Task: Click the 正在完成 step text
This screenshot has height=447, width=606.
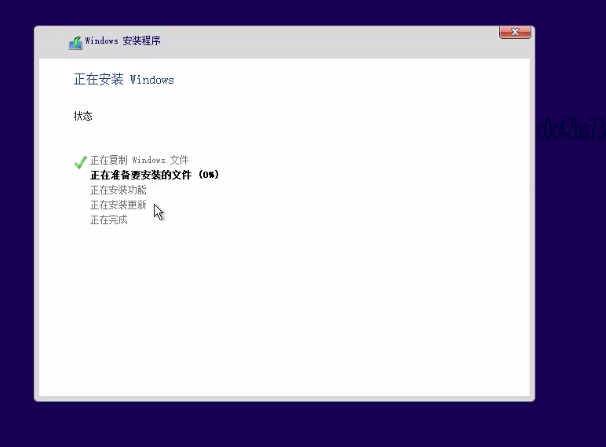Action: point(109,220)
